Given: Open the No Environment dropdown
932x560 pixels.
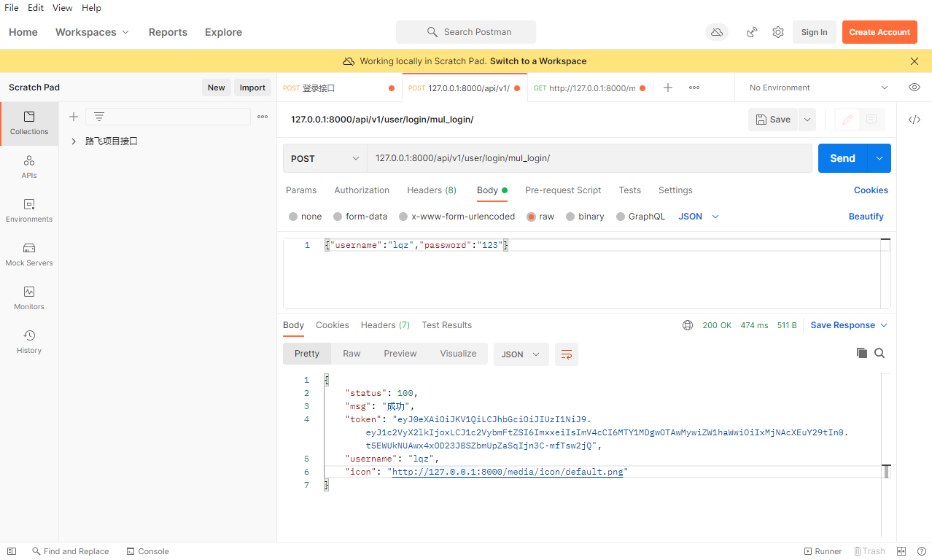Looking at the screenshot, I should (818, 87).
